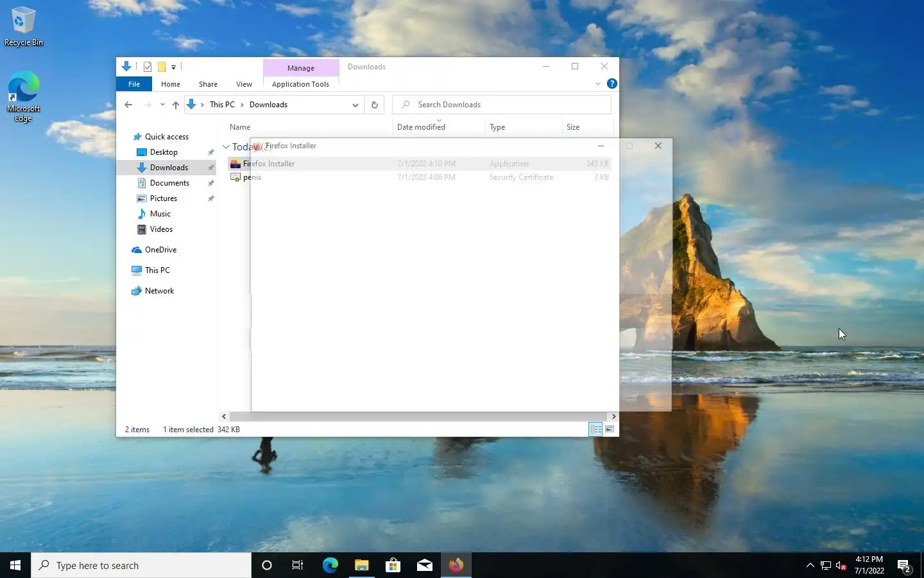Open Microsoft Store taskbar icon
This screenshot has height=578, width=924.
[x=393, y=565]
